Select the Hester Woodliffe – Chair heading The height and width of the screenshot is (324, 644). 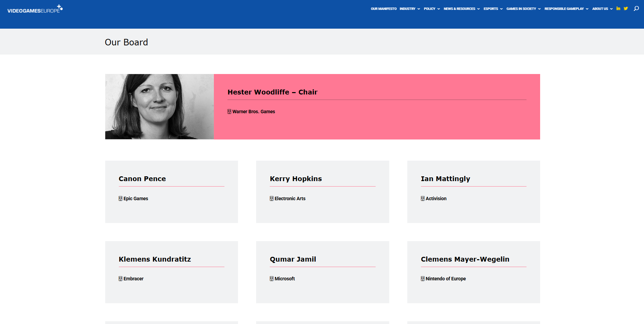[x=272, y=92]
